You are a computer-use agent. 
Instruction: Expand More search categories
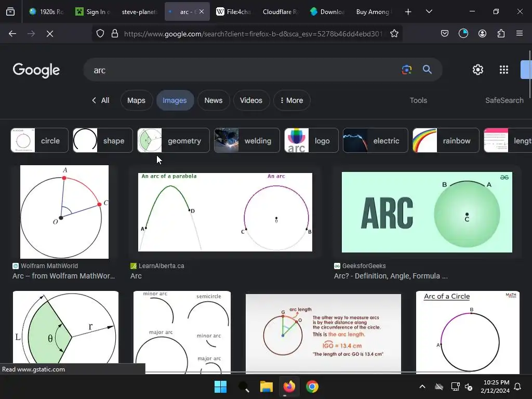click(x=292, y=100)
